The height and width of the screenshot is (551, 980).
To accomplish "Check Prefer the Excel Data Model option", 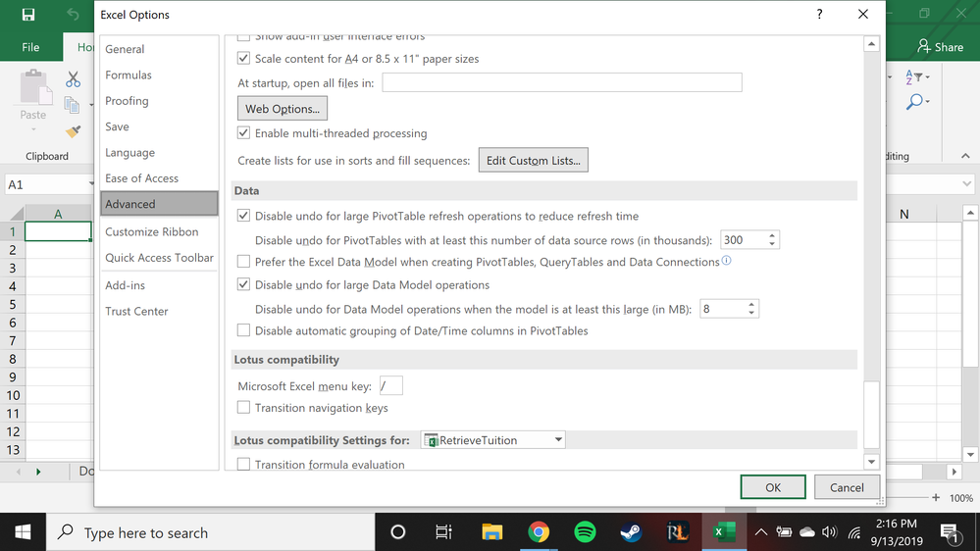I will pos(243,261).
